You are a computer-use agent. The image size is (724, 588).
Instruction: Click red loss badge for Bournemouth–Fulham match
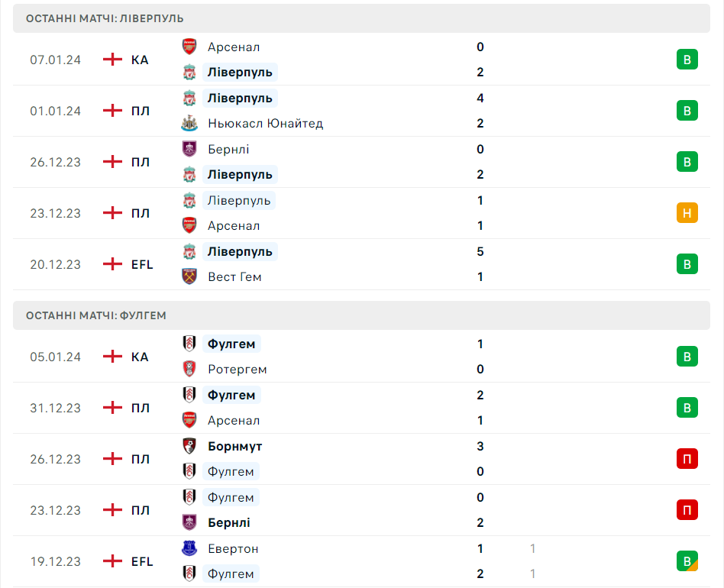click(687, 459)
